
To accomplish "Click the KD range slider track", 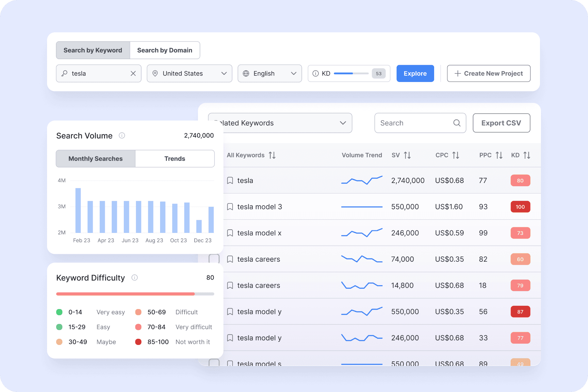I will [x=351, y=73].
